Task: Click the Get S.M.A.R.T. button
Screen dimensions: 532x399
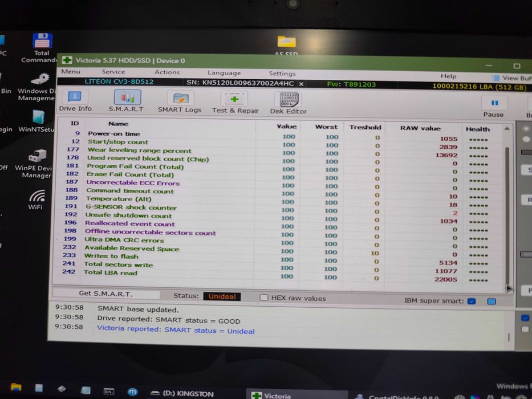Action: tap(105, 294)
